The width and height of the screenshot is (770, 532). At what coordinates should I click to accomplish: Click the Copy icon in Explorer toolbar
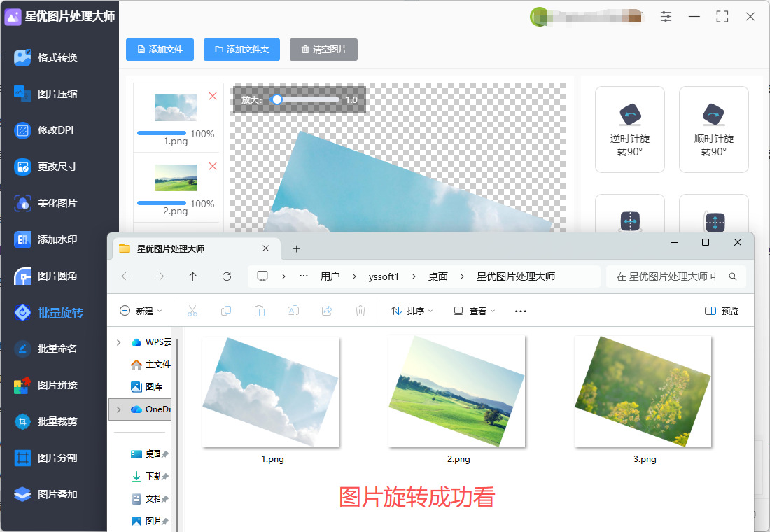click(226, 311)
